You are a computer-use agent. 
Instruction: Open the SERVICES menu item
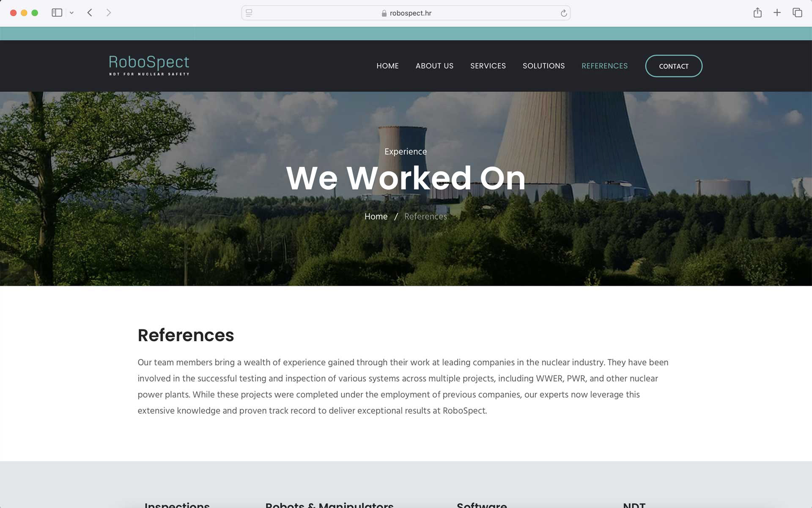(488, 66)
